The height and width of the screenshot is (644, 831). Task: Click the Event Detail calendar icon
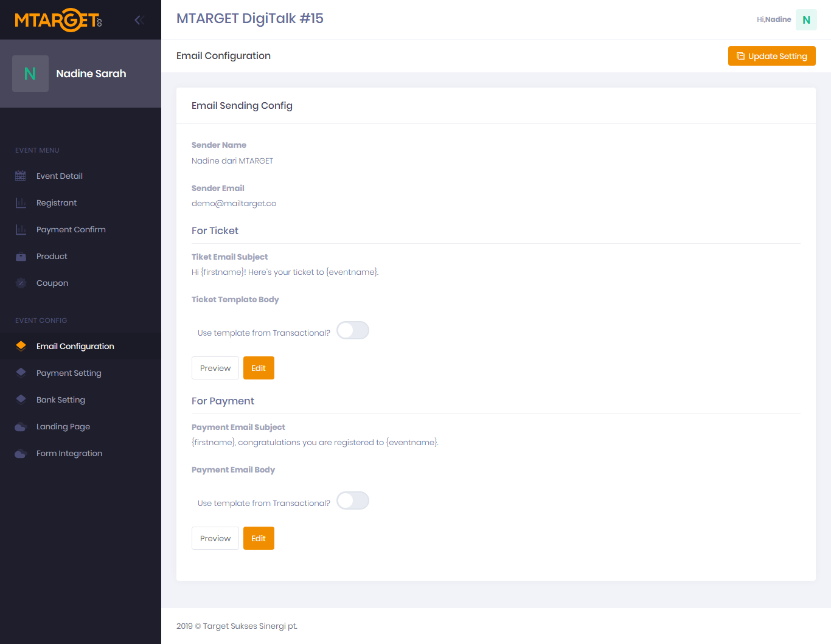click(x=21, y=176)
